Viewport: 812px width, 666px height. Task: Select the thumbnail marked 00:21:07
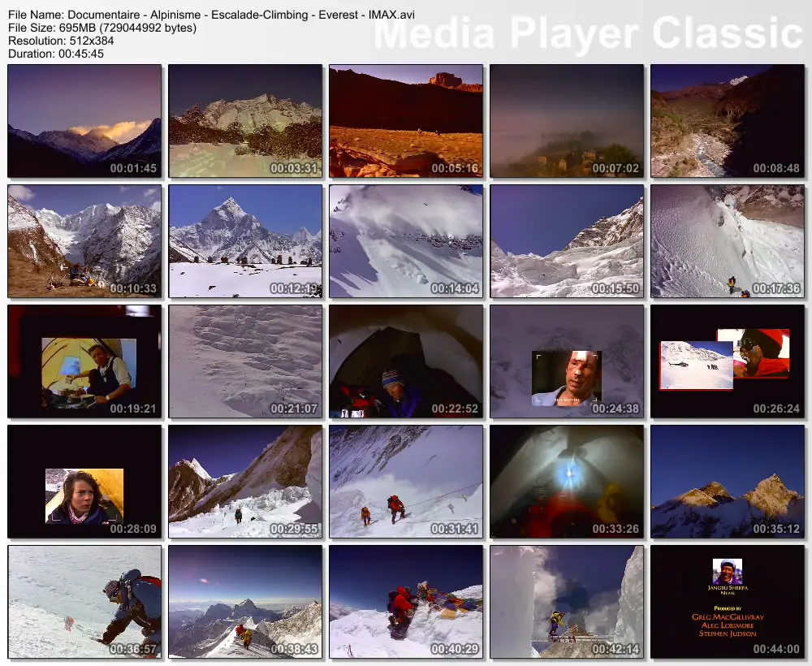245,361
